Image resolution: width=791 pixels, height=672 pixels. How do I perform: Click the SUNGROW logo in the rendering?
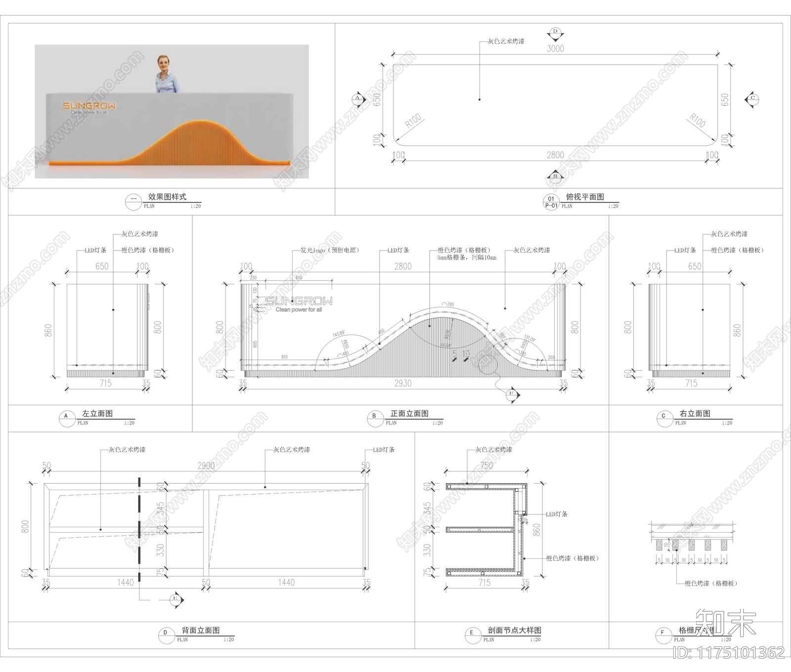89,106
